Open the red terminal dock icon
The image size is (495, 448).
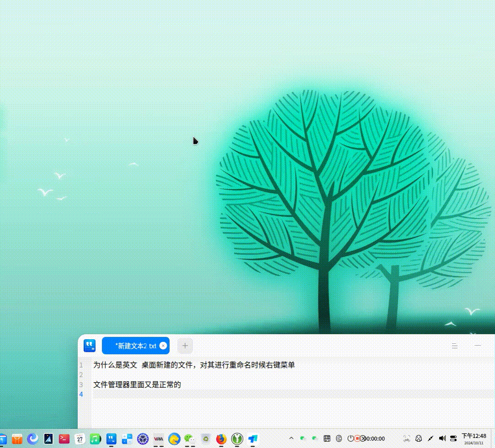tap(64, 439)
